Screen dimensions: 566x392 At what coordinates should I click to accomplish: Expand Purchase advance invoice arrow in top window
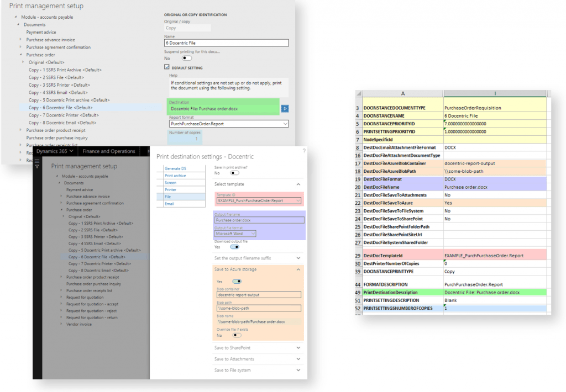(20, 39)
